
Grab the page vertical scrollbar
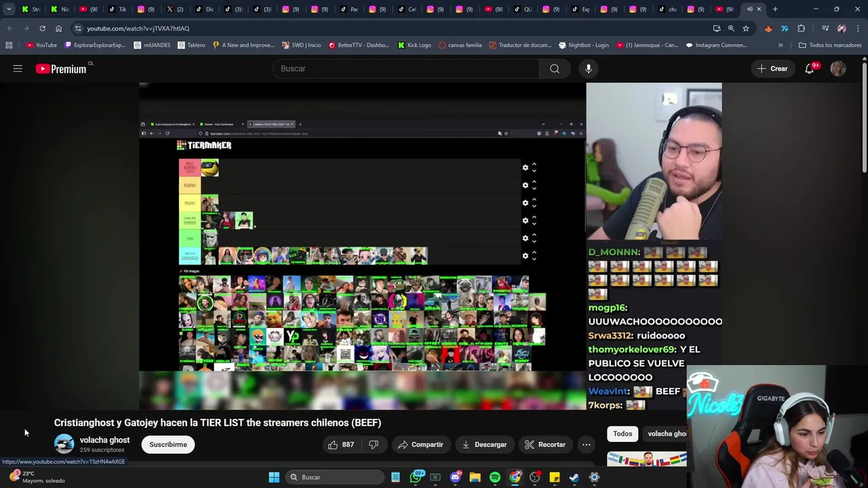(x=865, y=119)
